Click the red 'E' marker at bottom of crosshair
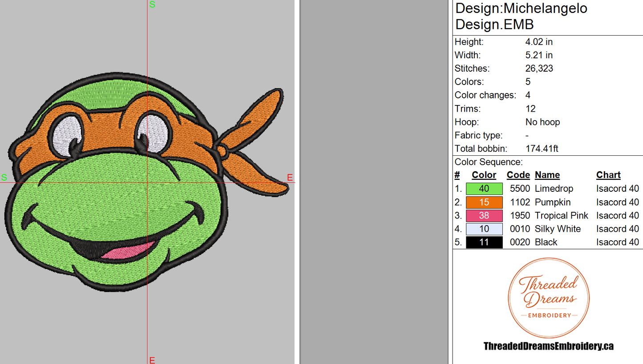643x364 pixels. [152, 360]
